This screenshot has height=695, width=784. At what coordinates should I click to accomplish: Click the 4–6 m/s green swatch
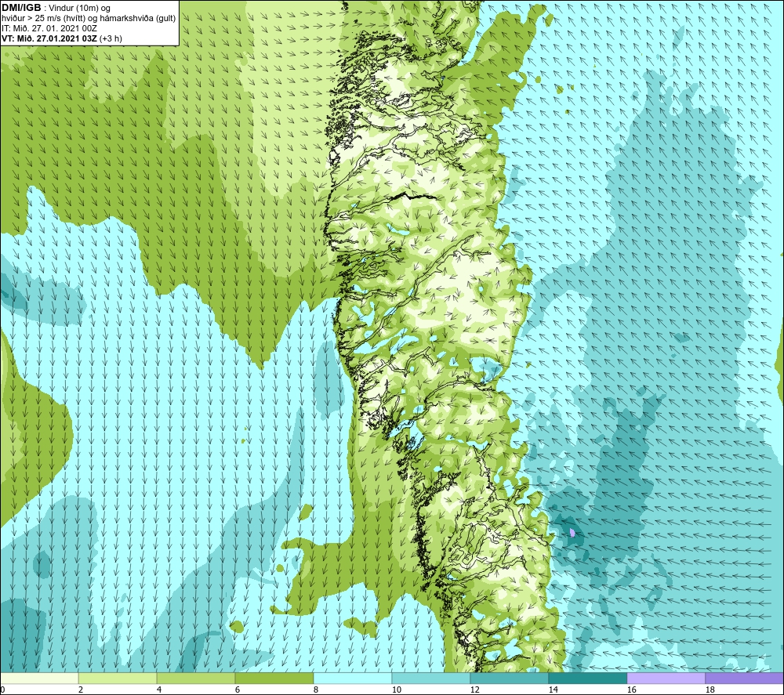pos(196,678)
